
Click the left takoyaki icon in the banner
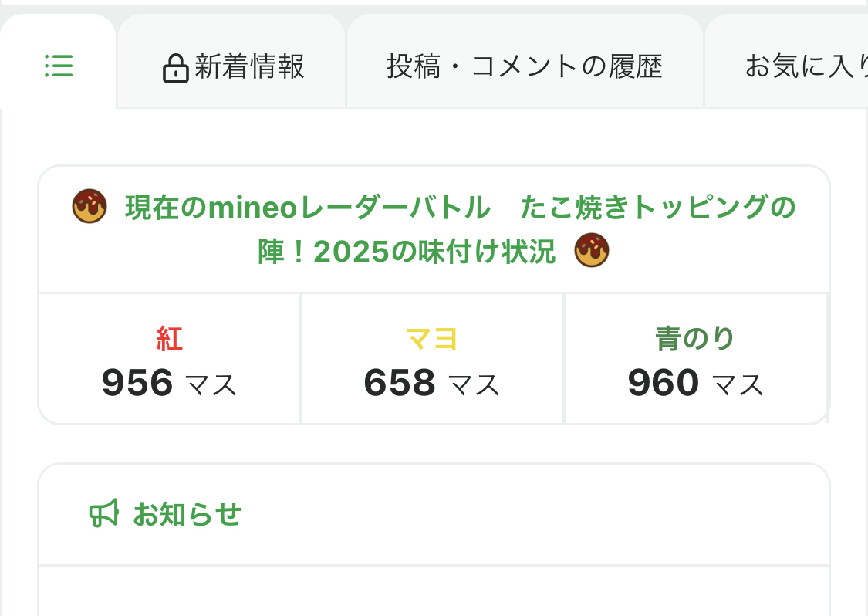[x=90, y=208]
